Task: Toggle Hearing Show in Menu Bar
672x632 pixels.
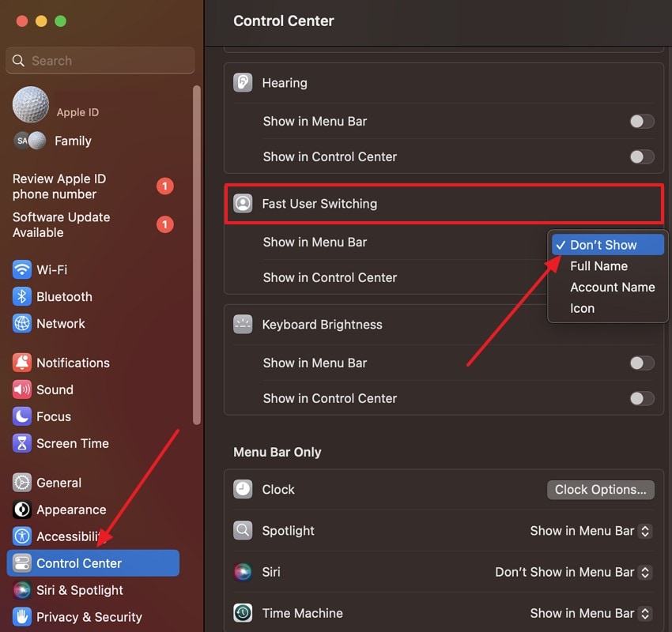Action: [x=642, y=121]
